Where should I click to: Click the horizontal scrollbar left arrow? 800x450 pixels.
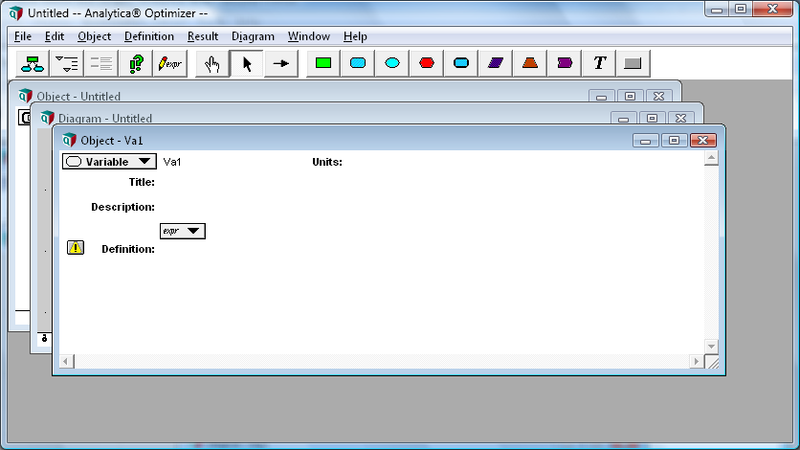(66, 362)
